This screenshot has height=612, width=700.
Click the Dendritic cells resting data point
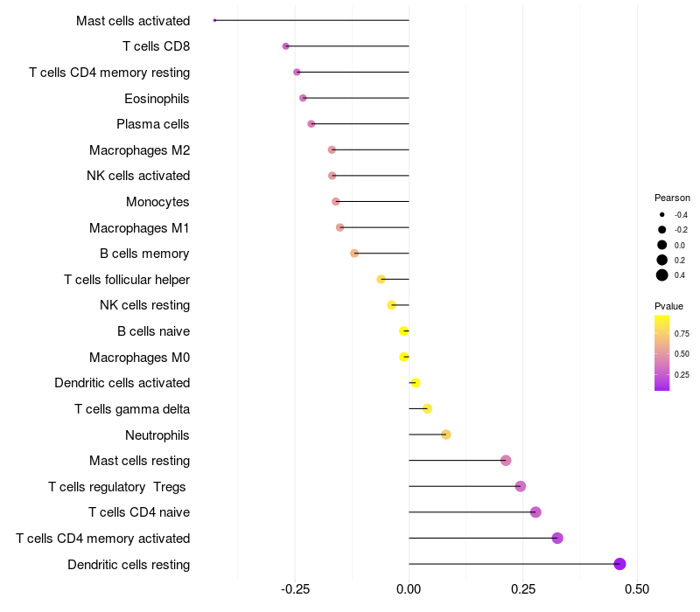(620, 564)
